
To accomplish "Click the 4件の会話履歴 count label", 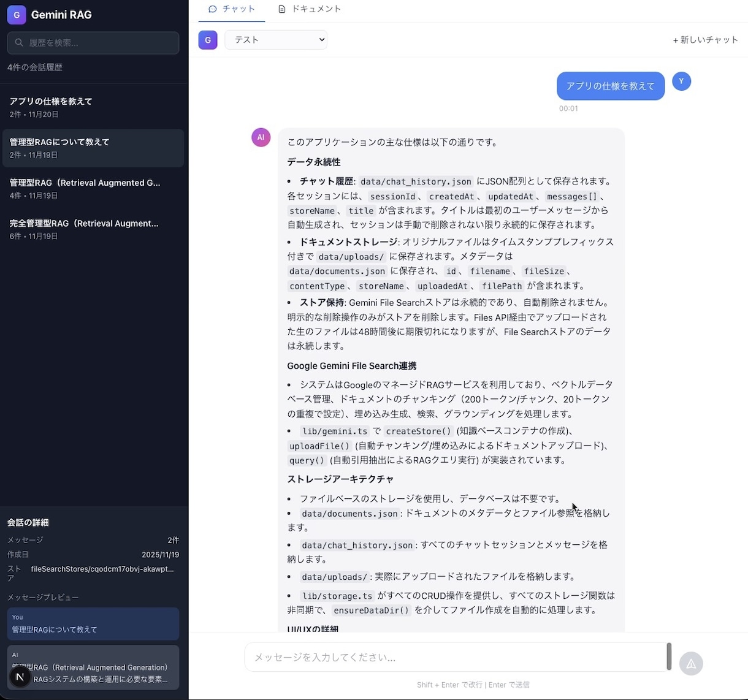I will (x=35, y=67).
